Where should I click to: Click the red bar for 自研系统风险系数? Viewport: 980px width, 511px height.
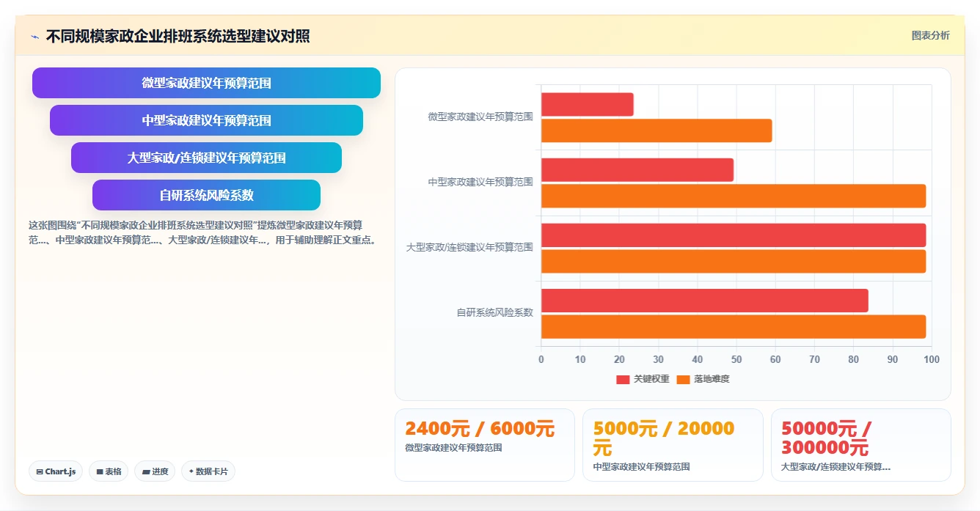(705, 301)
